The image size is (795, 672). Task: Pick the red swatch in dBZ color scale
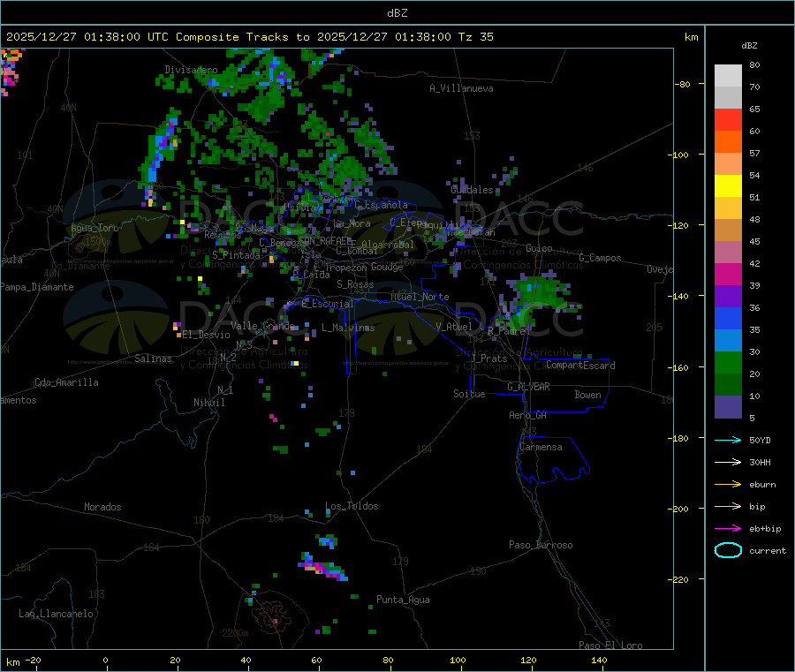coord(728,119)
